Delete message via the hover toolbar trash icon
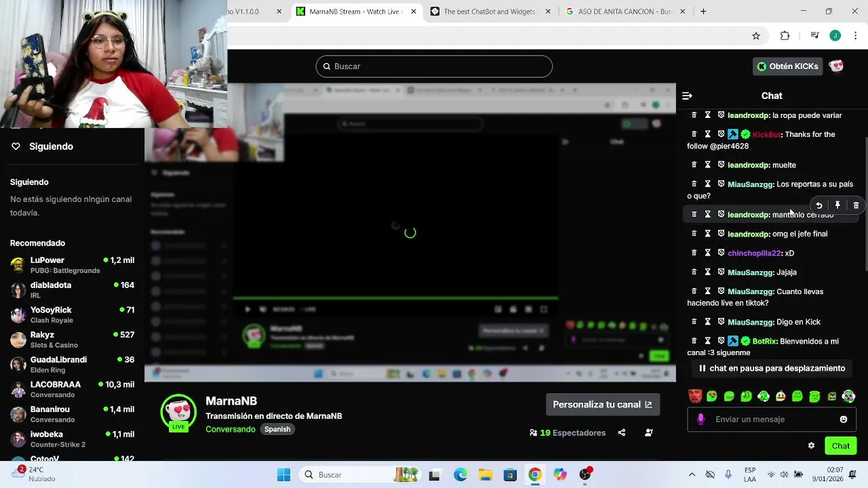This screenshot has height=488, width=868. click(x=856, y=205)
